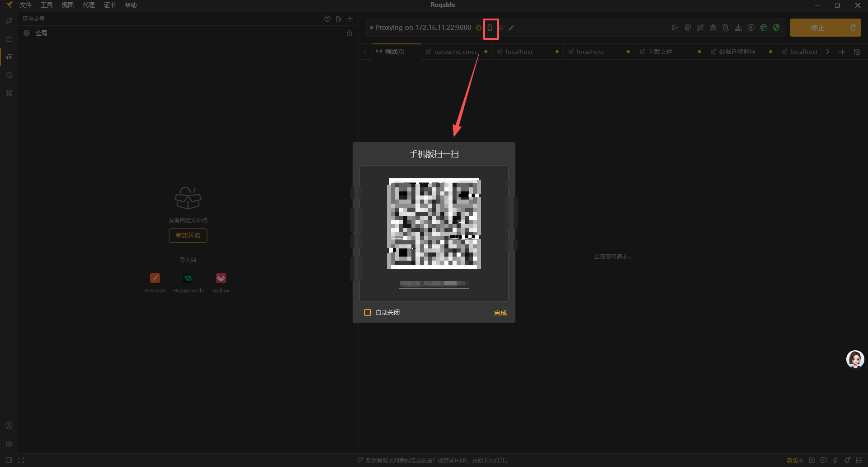
Task: Click the 新建环境 button
Action: pos(188,235)
